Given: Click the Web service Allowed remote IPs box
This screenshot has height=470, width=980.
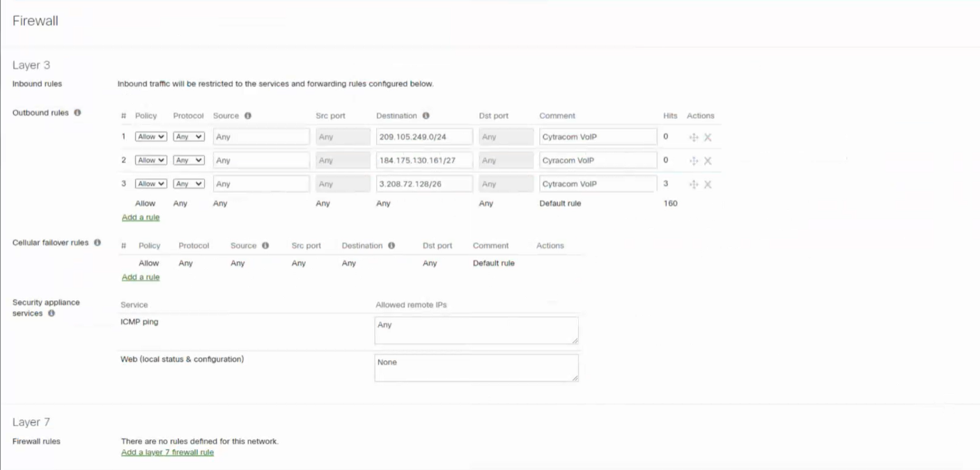Looking at the screenshot, I should 476,367.
